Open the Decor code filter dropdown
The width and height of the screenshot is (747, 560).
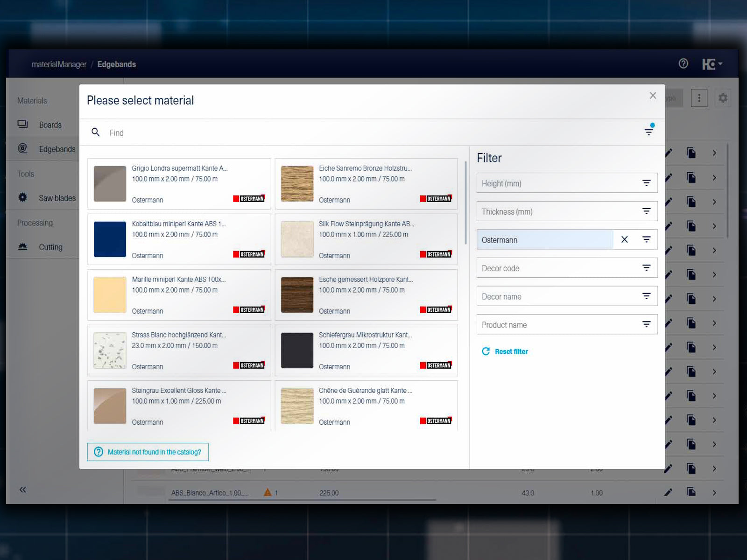[x=646, y=268]
